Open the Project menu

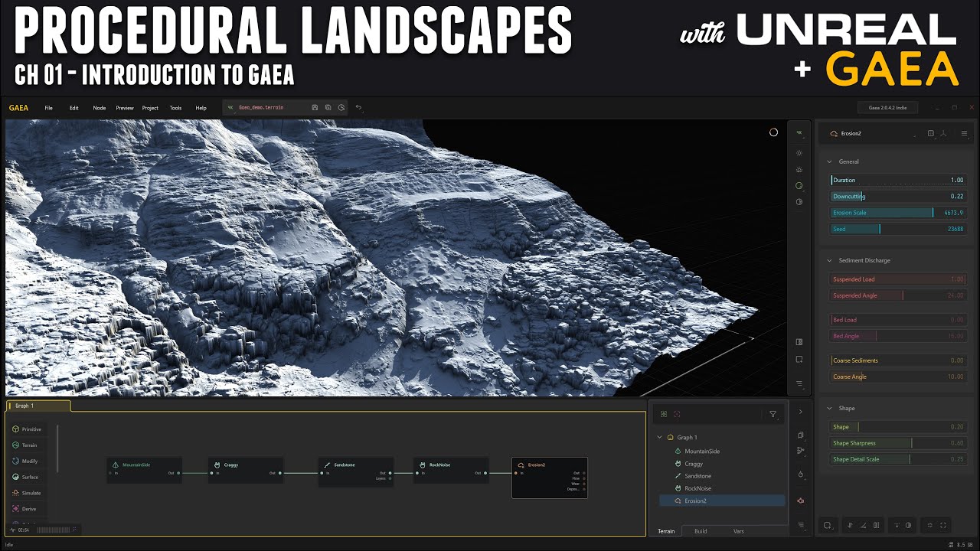coord(150,108)
